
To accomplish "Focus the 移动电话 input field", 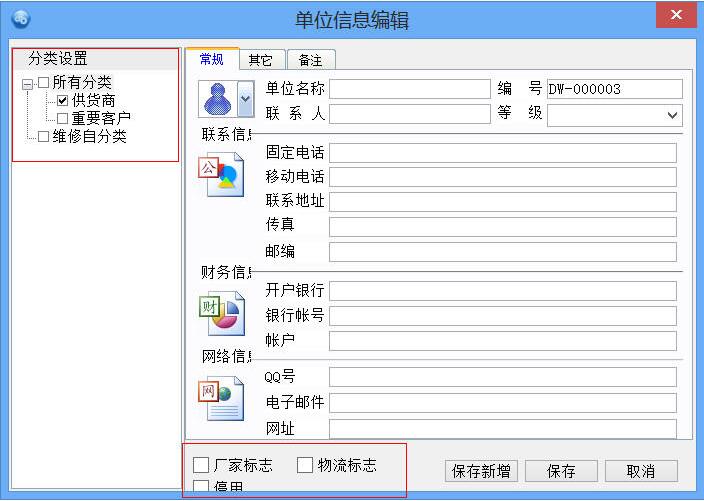I will (x=503, y=177).
